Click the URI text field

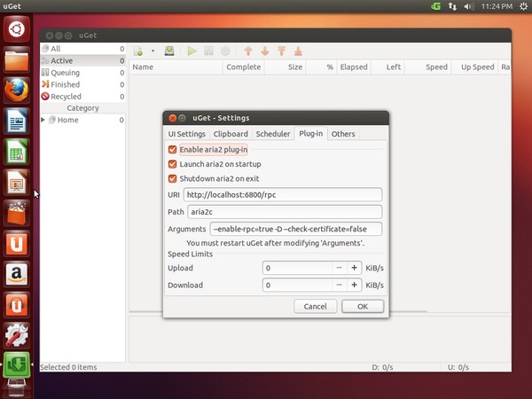click(283, 194)
